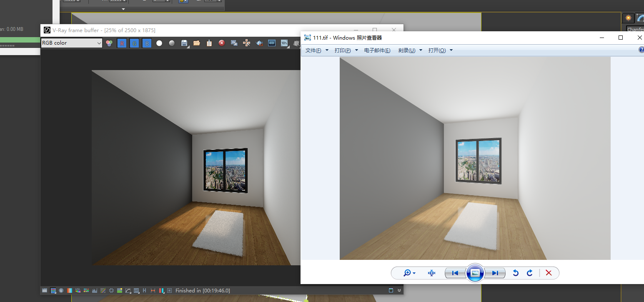The height and width of the screenshot is (302, 644).
Task: Load image using the folder icon
Action: tap(197, 43)
